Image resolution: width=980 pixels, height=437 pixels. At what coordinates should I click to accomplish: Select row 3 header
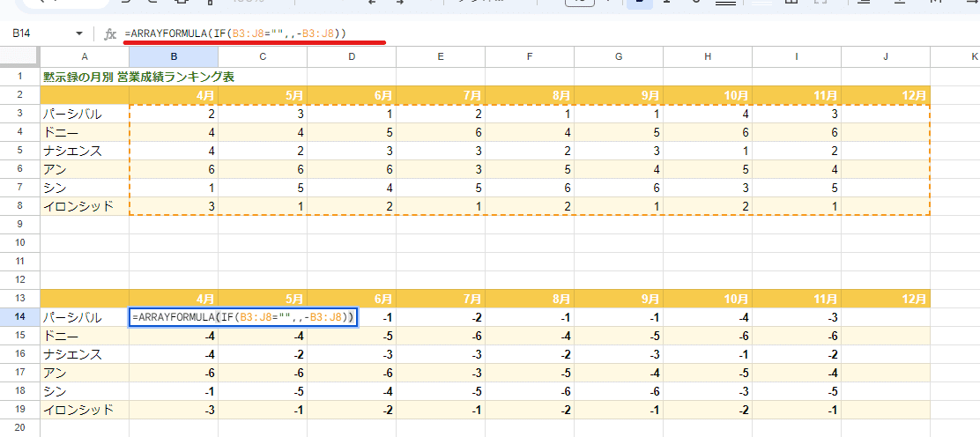point(20,114)
